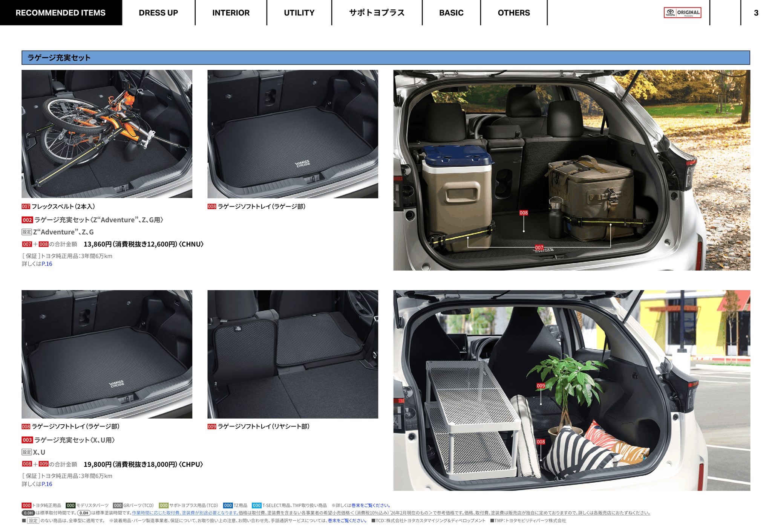
Task: Switch to the DRESS UP tab
Action: click(x=158, y=12)
